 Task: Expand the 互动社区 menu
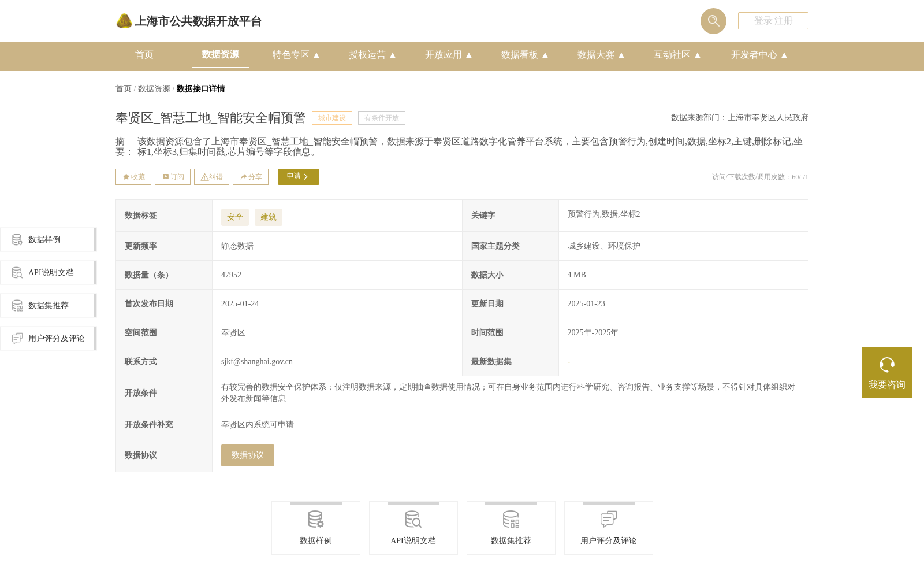[x=677, y=55]
